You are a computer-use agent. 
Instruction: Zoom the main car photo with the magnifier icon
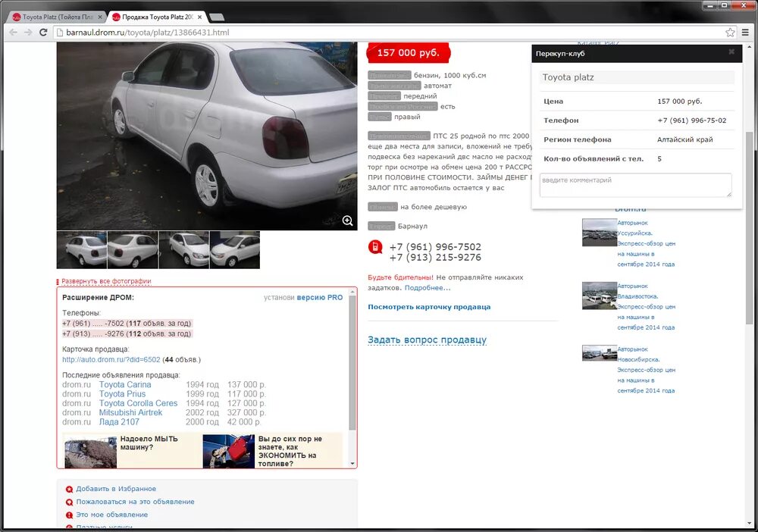pyautogui.click(x=348, y=221)
